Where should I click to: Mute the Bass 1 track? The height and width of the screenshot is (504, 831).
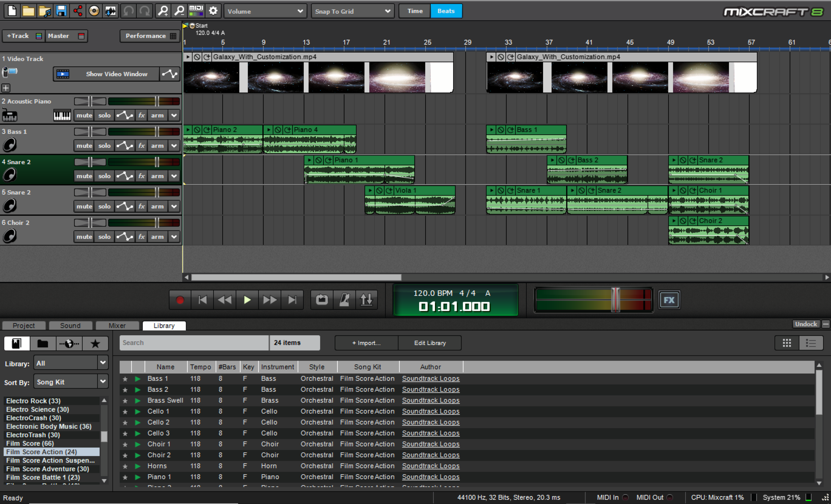[x=84, y=146]
